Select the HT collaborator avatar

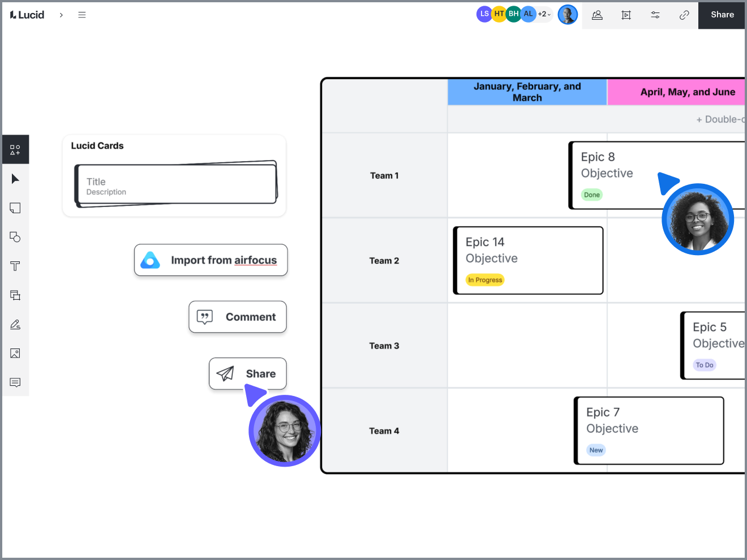499,14
